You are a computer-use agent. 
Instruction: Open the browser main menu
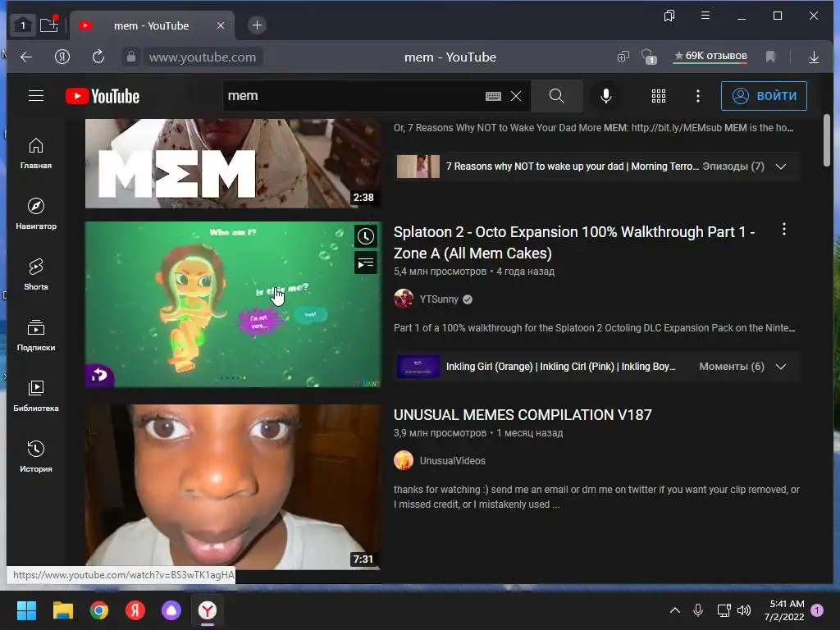pyautogui.click(x=705, y=16)
